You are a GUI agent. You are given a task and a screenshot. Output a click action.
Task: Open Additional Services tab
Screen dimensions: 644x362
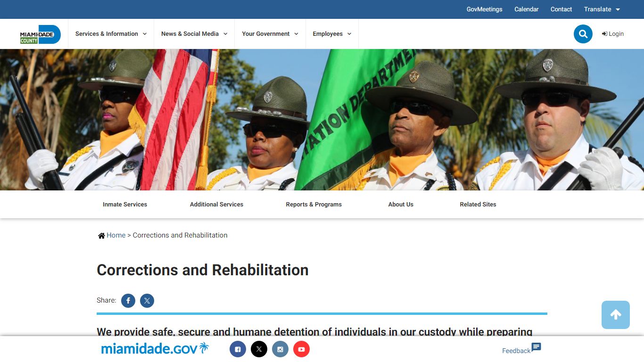click(x=216, y=205)
